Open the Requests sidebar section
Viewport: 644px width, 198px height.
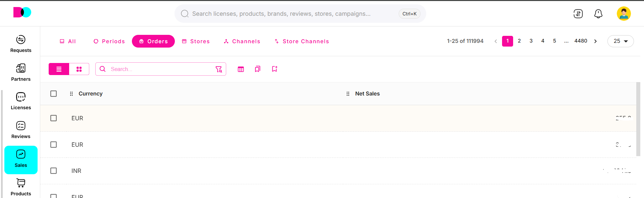click(x=21, y=44)
